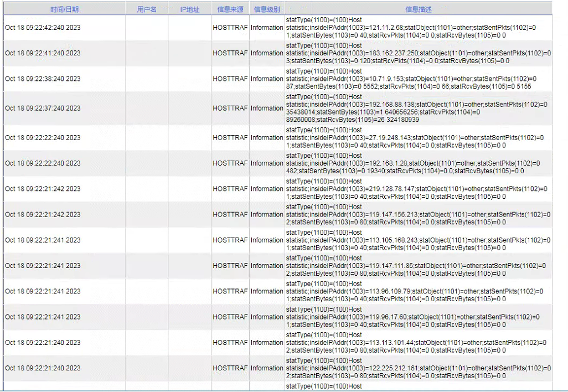This screenshot has height=392, width=568.
Task: Select timestamp Oct 18 09:22:41:240 2023
Action: (43, 53)
